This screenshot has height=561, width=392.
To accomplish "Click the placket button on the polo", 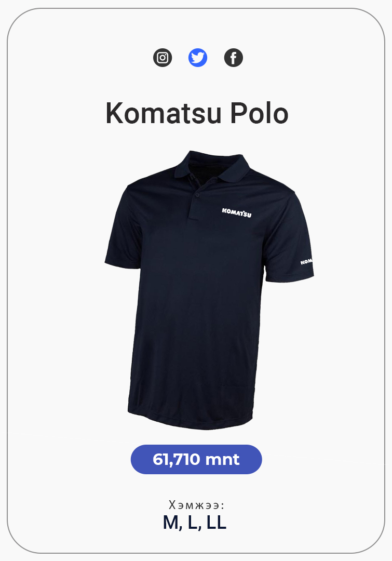I will click(x=197, y=195).
